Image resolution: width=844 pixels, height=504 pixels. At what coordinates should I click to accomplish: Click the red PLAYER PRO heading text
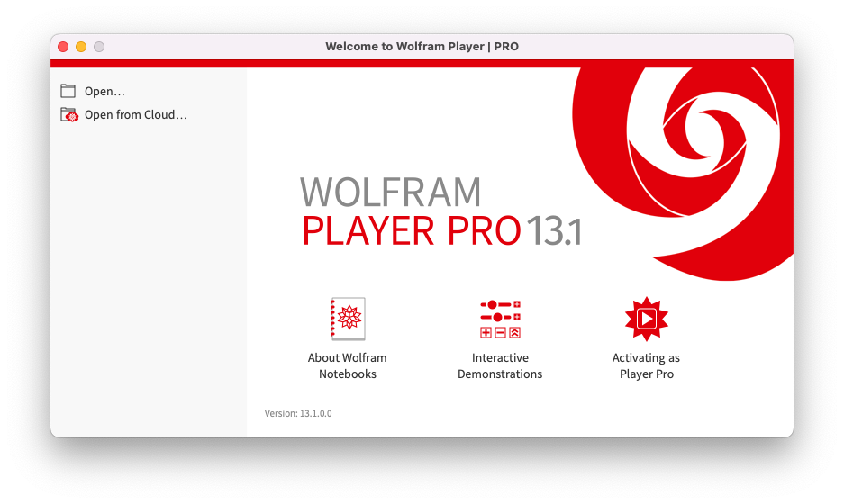(x=411, y=231)
